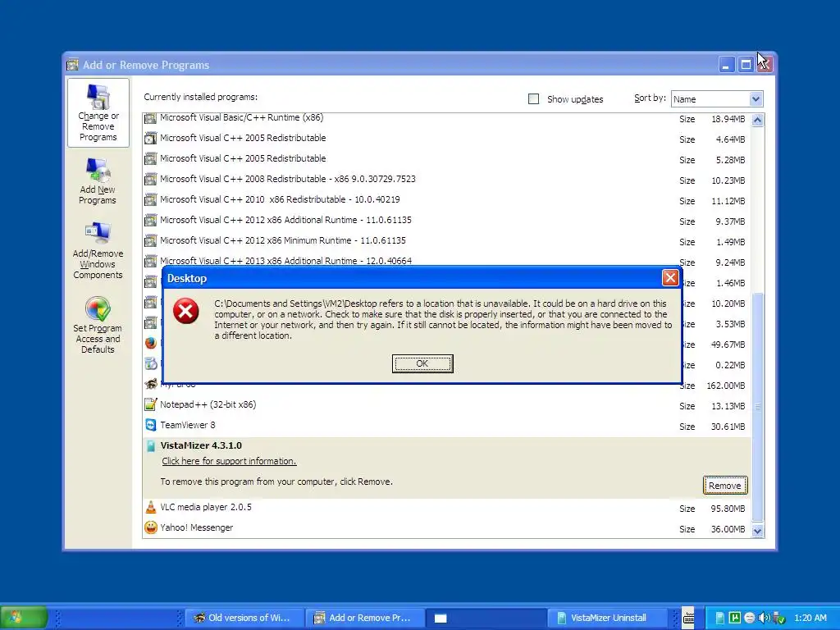Click the Yahoo! Messenger smiley icon
Image resolution: width=840 pixels, height=630 pixels.
click(x=151, y=527)
